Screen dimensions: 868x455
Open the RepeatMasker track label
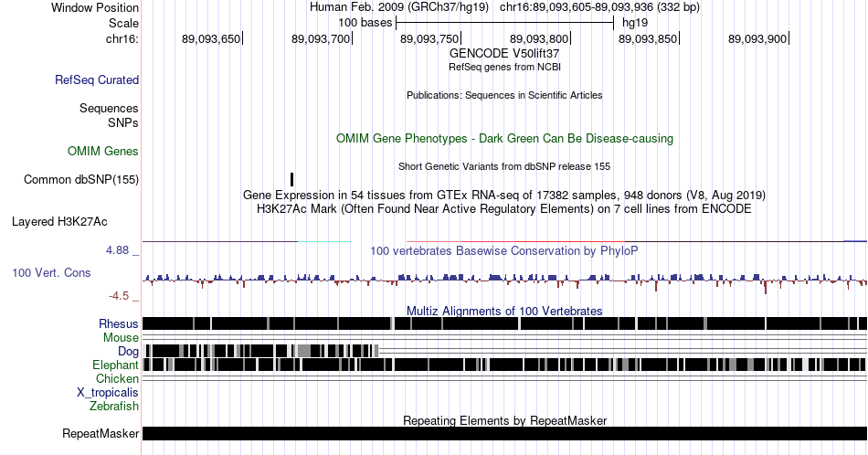[101, 433]
